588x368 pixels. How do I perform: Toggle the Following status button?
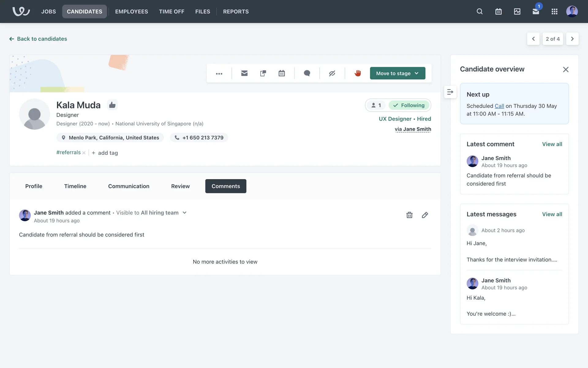pyautogui.click(x=409, y=105)
